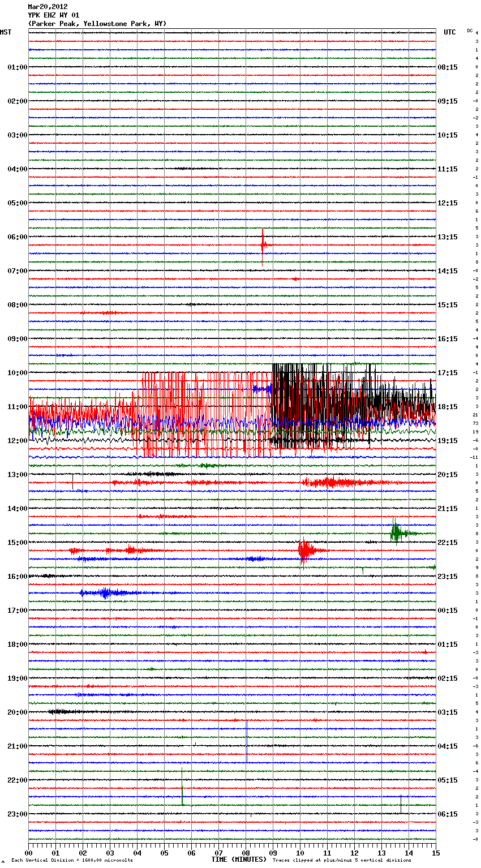Click the 'UTC' timezone label
The width and height of the screenshot is (481, 868).
coord(449,32)
